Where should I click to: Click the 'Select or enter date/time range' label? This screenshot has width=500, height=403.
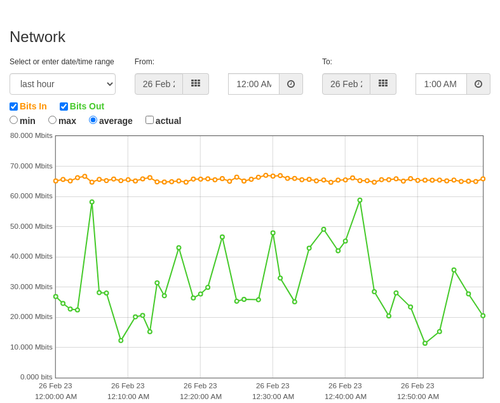[62, 62]
